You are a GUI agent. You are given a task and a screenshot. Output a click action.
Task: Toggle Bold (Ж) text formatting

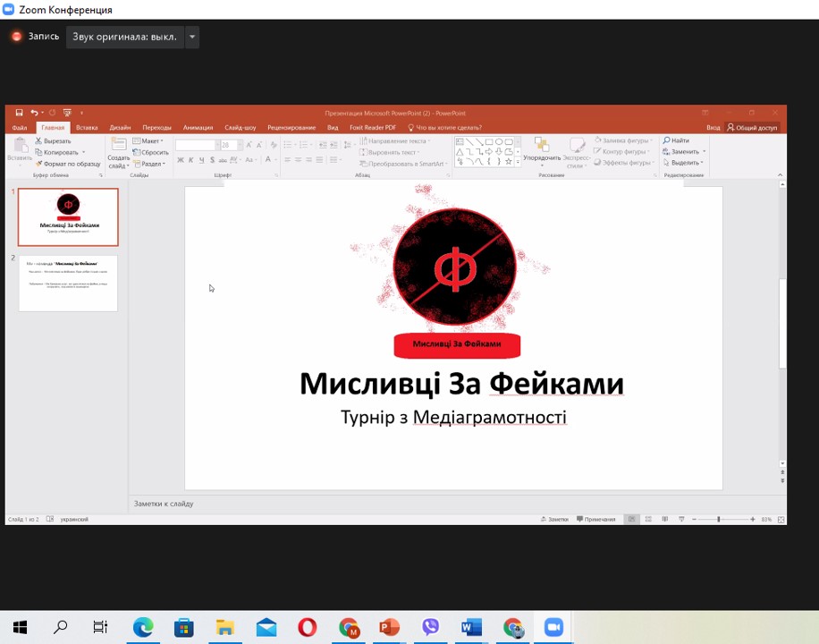click(x=180, y=161)
